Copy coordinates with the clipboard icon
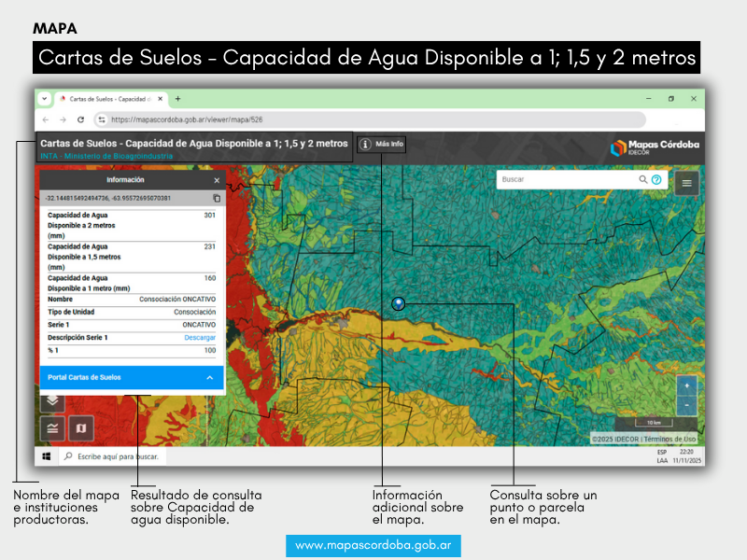The height and width of the screenshot is (560, 747). tap(217, 198)
